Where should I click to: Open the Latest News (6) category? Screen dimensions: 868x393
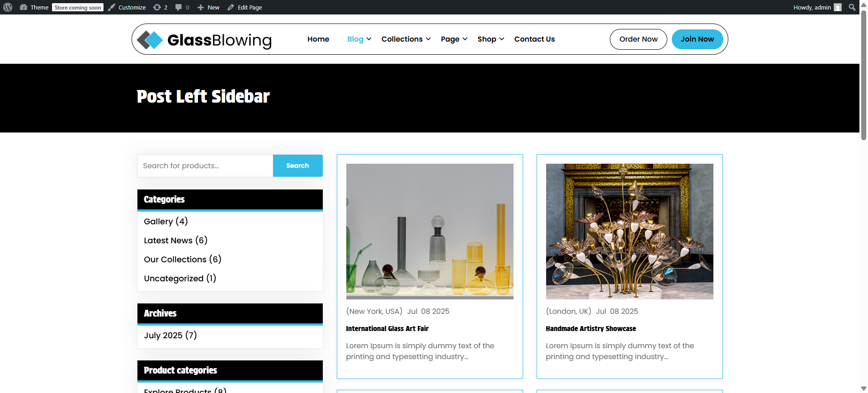pyautogui.click(x=176, y=240)
